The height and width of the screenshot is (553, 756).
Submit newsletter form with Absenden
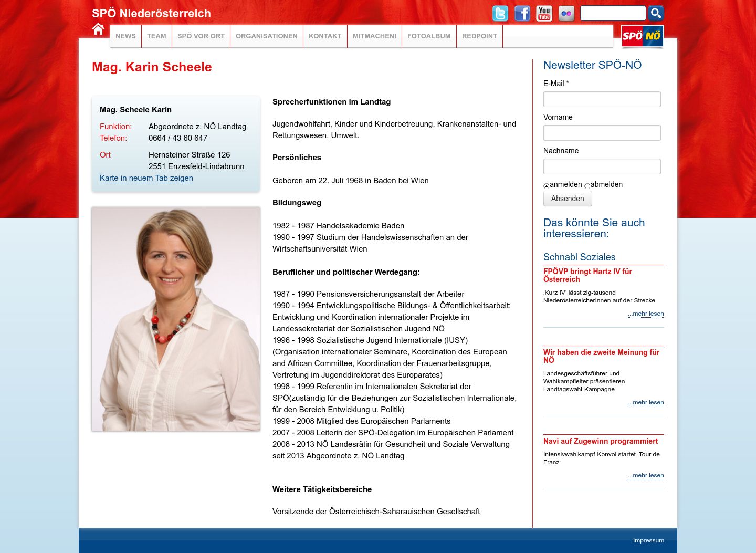tap(568, 199)
